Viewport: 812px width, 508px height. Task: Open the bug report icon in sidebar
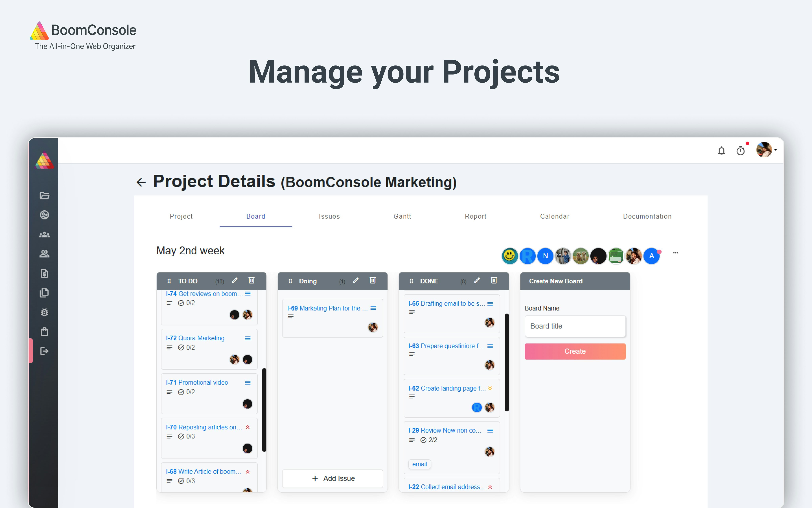tap(44, 312)
